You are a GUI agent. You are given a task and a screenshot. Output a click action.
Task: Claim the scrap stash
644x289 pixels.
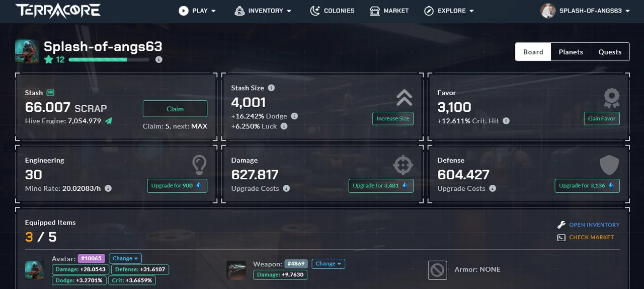(x=175, y=109)
